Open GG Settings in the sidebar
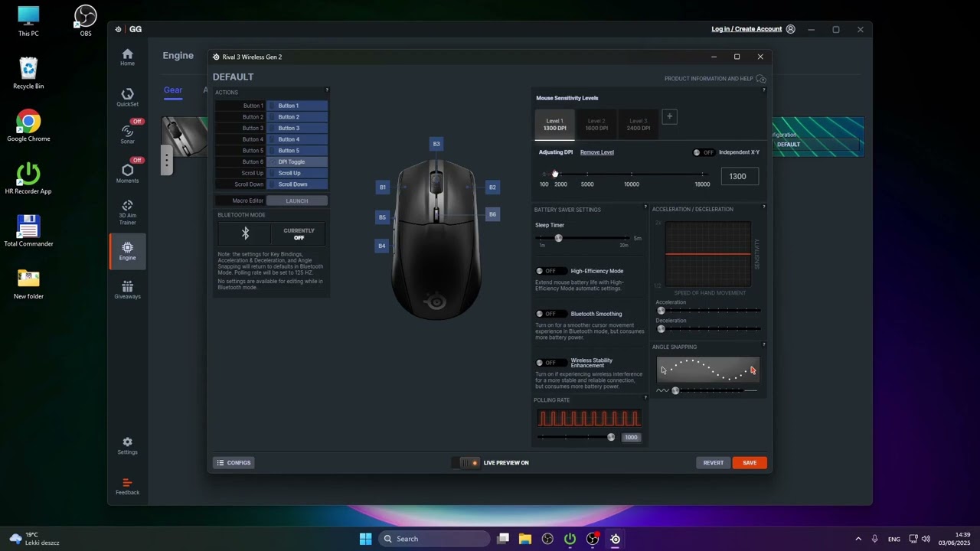Screen dimensions: 980x551 click(127, 445)
